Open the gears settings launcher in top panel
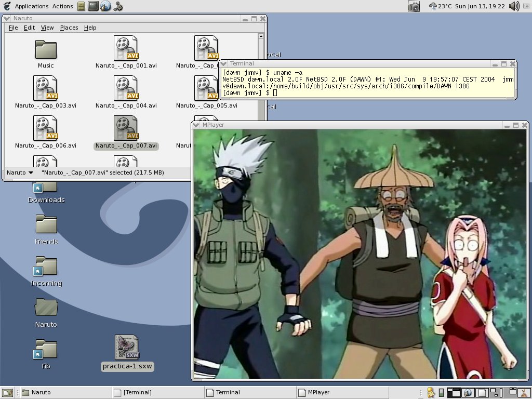Screen dimensions: 532x399 coord(118,6)
